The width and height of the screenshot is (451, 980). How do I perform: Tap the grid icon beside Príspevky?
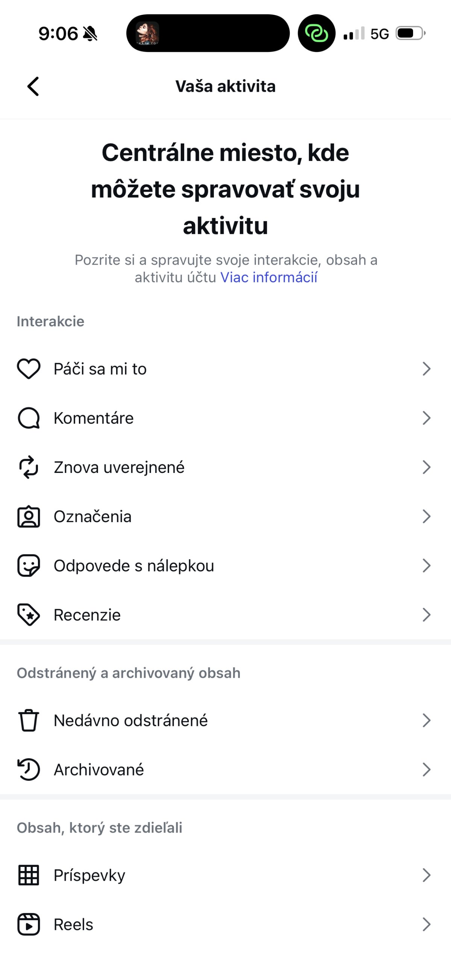[x=29, y=875]
